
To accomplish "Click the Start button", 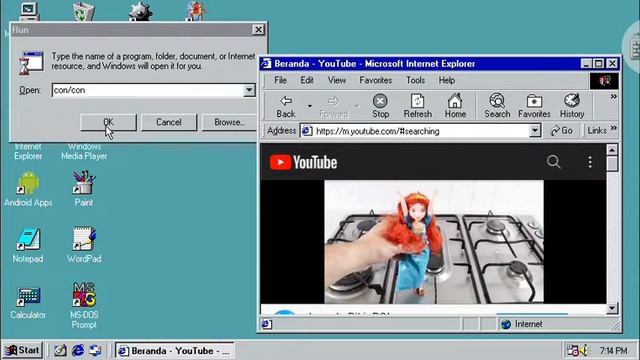I will [22, 350].
